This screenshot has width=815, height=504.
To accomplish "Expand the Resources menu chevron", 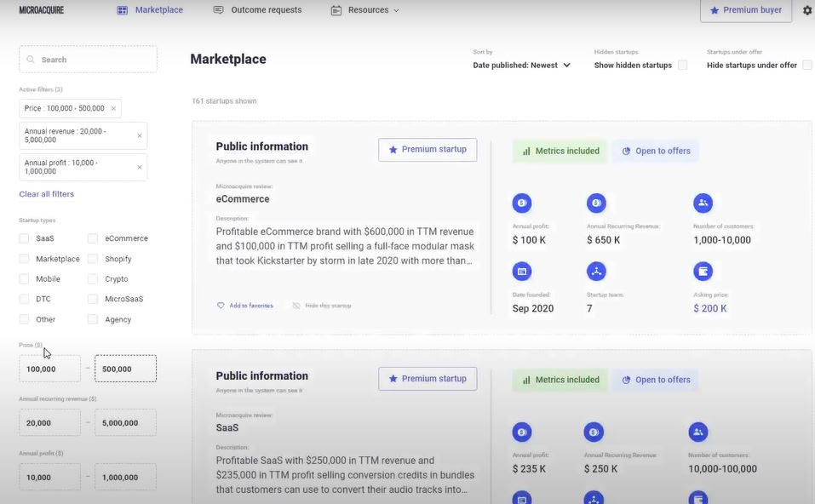I will tap(396, 10).
